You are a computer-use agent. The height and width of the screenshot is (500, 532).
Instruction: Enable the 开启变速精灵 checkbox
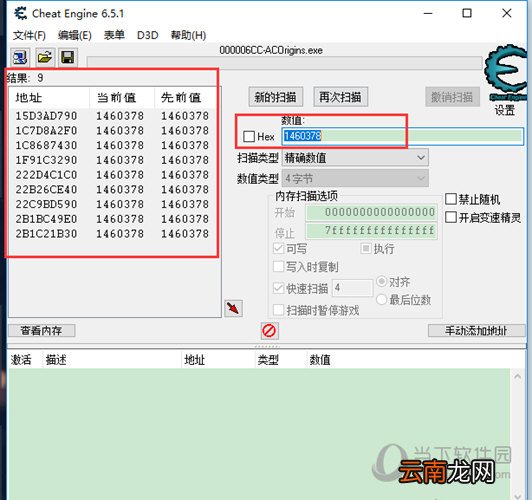point(451,217)
